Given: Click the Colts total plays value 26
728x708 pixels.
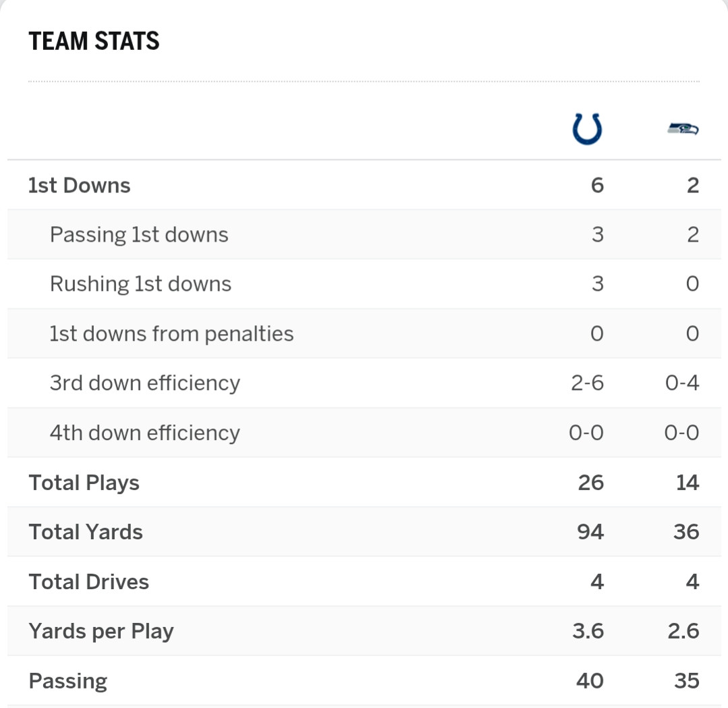Looking at the screenshot, I should (x=590, y=483).
